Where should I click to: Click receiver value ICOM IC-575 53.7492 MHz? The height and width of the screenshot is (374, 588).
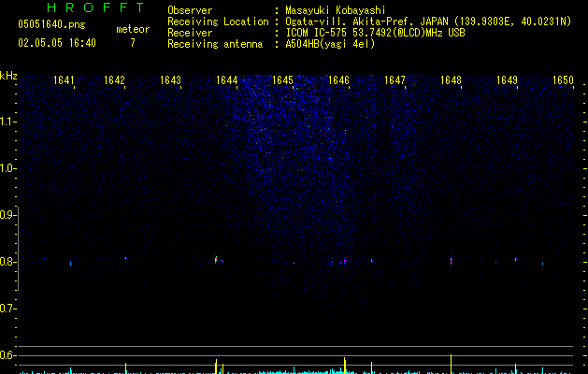pyautogui.click(x=375, y=33)
